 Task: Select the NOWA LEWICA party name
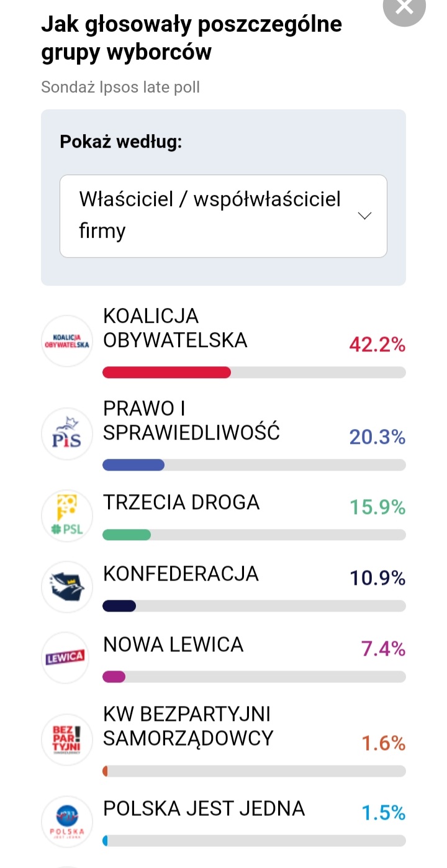click(x=173, y=644)
